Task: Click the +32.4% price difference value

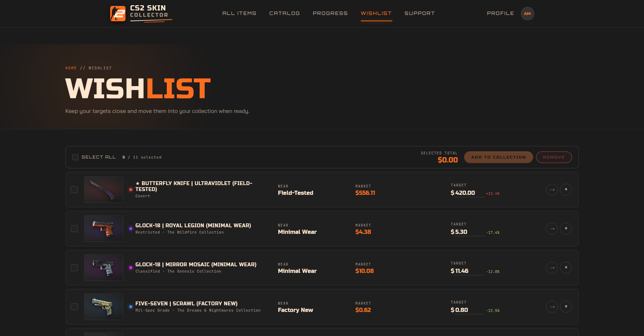Action: tap(493, 193)
